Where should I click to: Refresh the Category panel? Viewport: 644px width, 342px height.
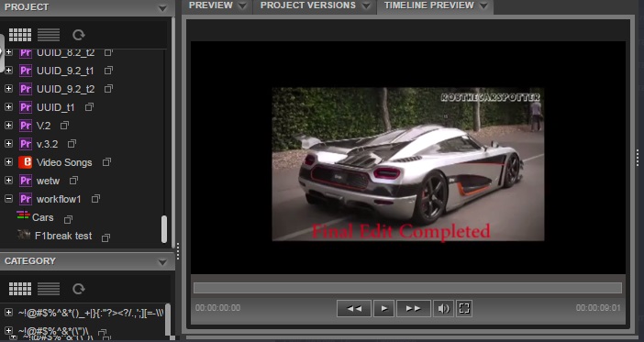tap(79, 289)
